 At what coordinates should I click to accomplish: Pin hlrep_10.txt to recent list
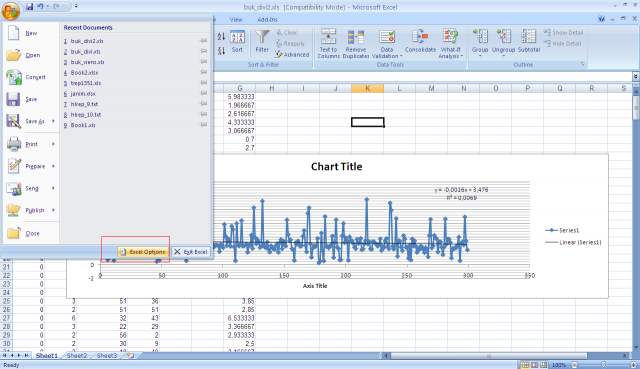coord(203,115)
